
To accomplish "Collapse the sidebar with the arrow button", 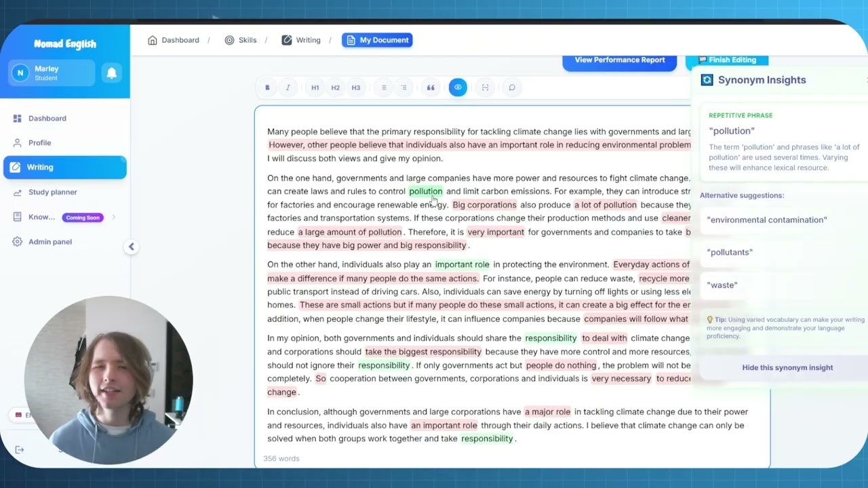I will (132, 247).
